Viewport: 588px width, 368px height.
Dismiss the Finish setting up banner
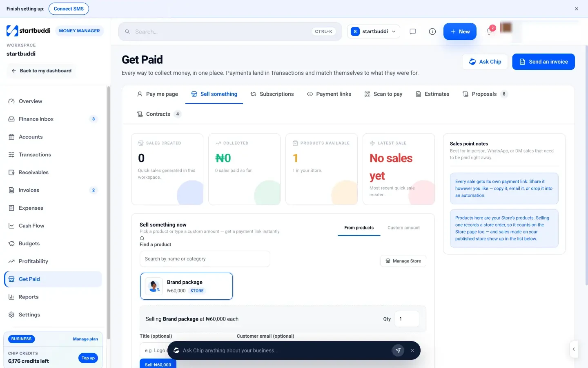pyautogui.click(x=577, y=9)
